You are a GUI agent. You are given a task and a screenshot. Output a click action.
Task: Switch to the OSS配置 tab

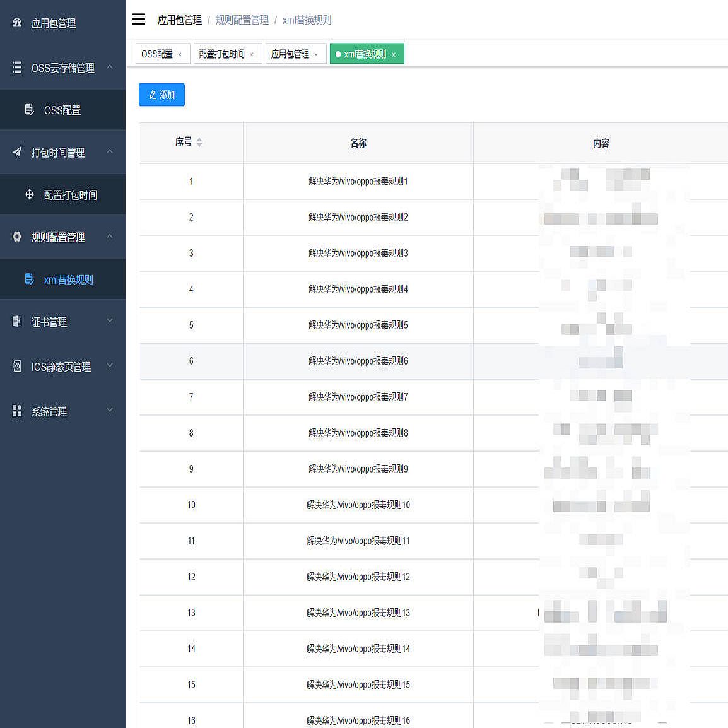click(157, 54)
